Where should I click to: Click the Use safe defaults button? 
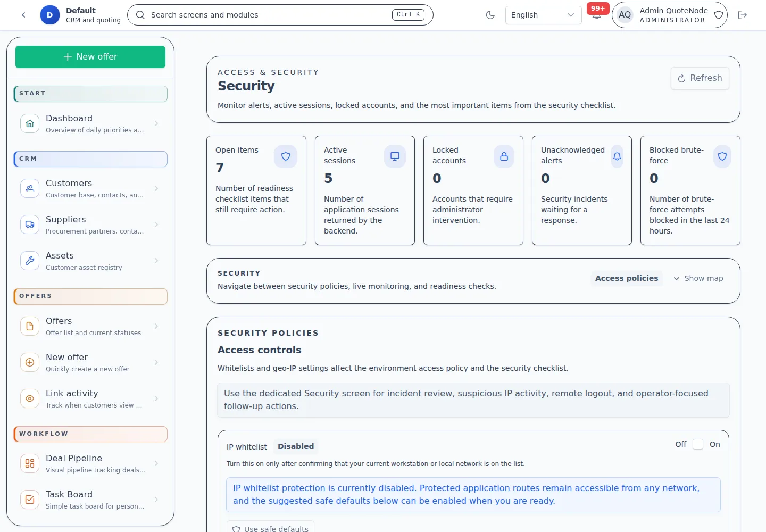pyautogui.click(x=270, y=527)
